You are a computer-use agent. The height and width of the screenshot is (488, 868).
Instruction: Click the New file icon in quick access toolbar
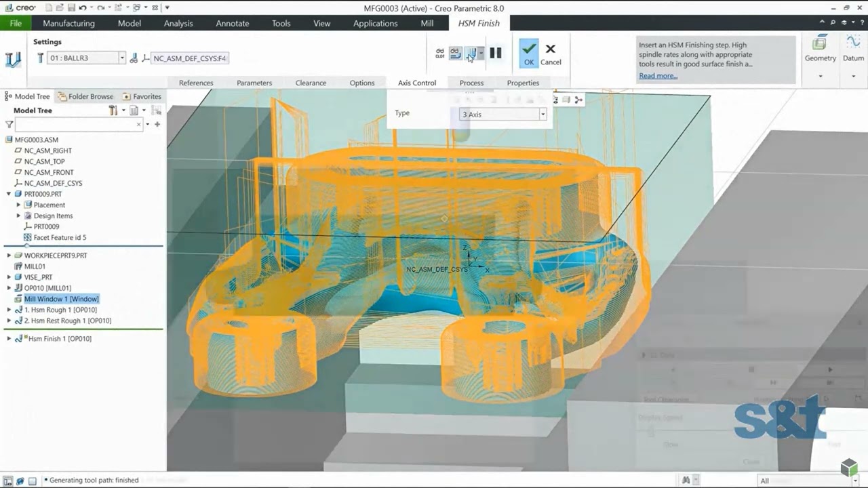(x=48, y=8)
